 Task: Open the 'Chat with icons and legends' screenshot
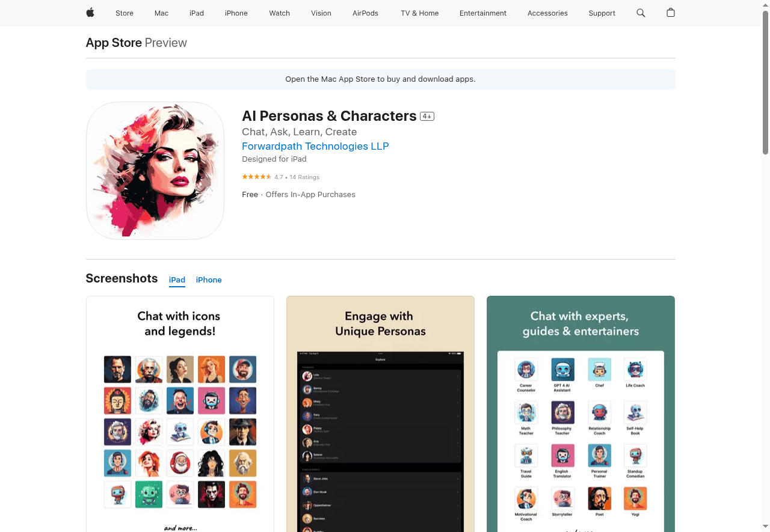tap(180, 414)
